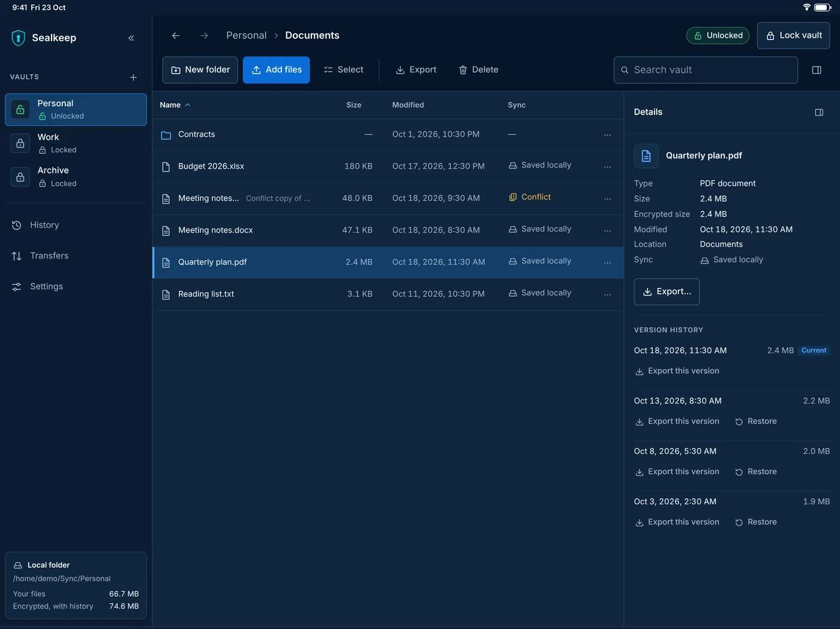Navigate to Personal in the breadcrumb
The height and width of the screenshot is (629, 840).
pos(247,35)
